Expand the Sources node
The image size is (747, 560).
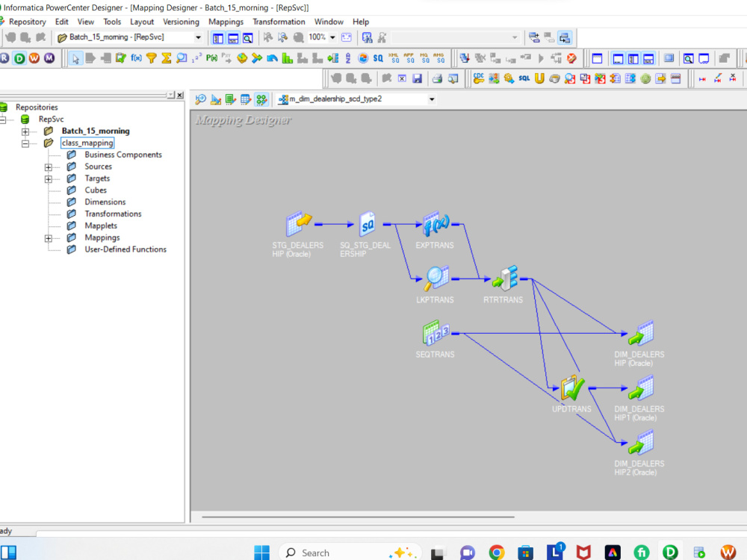tap(48, 167)
